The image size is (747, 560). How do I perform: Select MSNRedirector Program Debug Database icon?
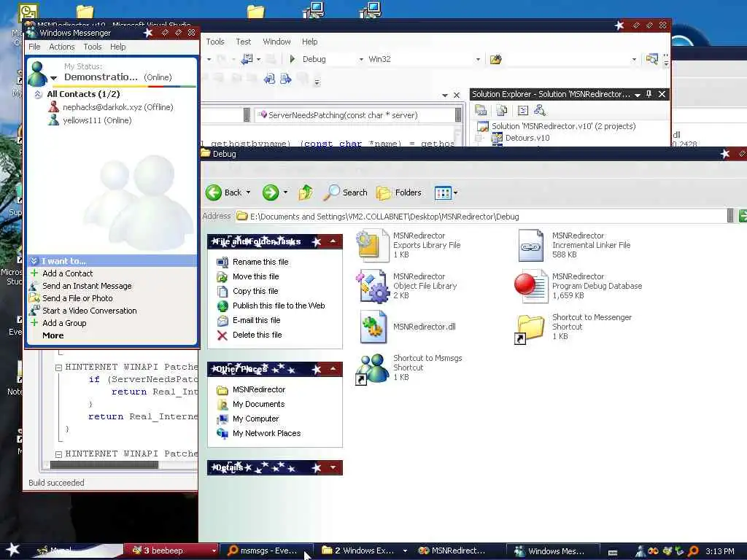coord(531,286)
